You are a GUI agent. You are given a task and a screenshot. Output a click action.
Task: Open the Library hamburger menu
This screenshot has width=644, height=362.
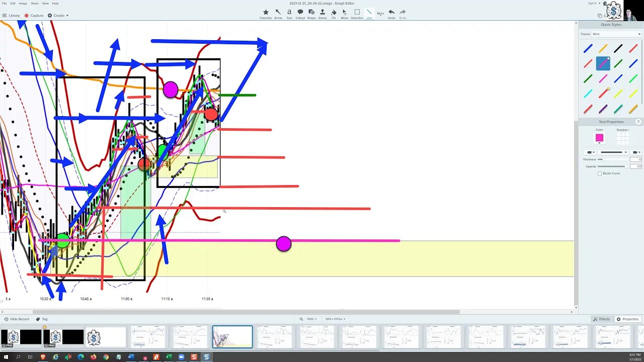tap(11, 16)
